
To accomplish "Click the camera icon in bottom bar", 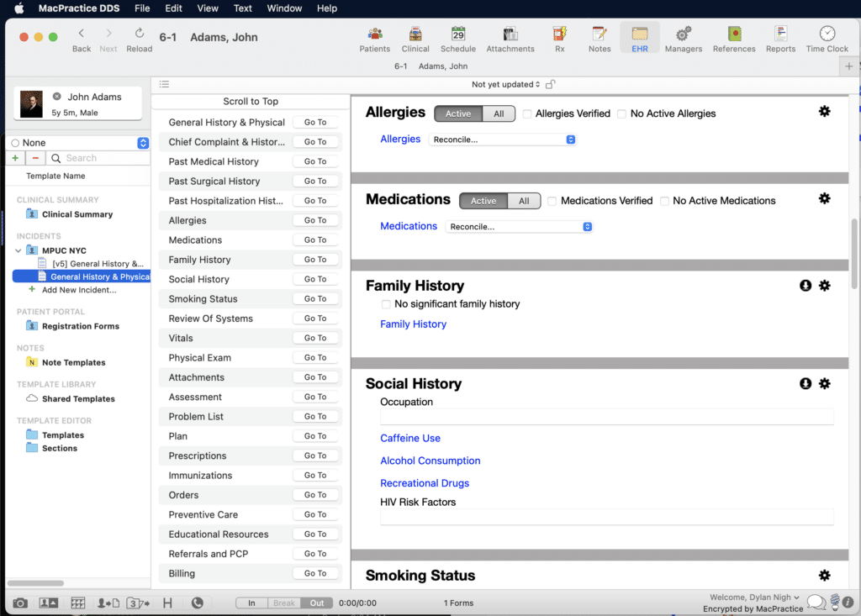I will pos(20,603).
